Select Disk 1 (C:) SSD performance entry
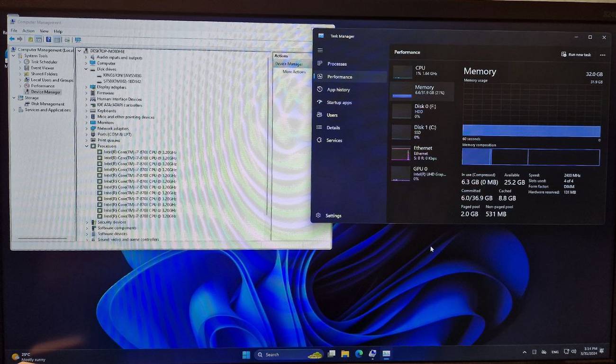 421,132
